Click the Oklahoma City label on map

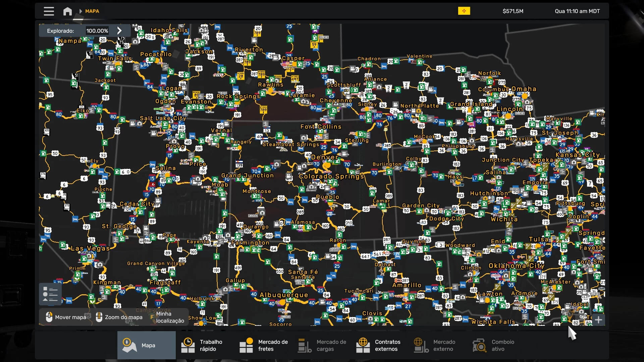click(x=516, y=266)
